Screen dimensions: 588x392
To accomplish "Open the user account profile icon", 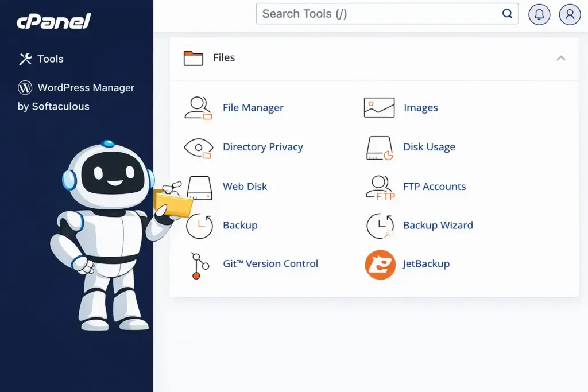I will [x=570, y=14].
